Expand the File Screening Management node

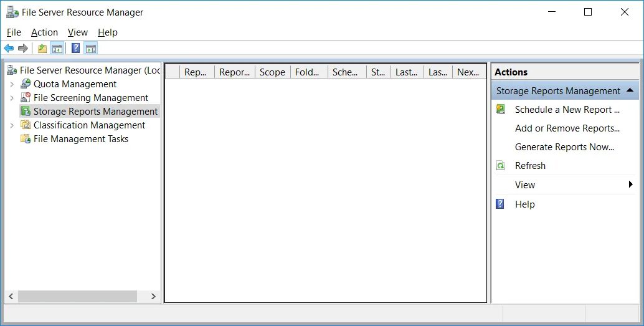coord(12,98)
